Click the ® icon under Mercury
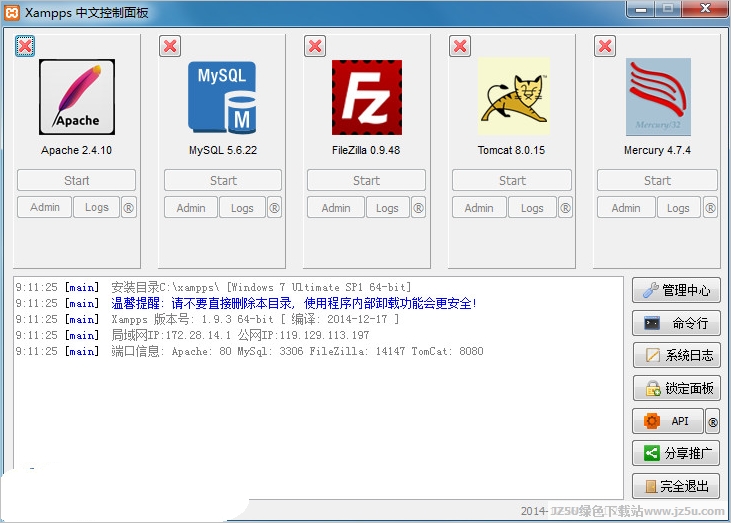Image resolution: width=731 pixels, height=523 pixels. 710,208
